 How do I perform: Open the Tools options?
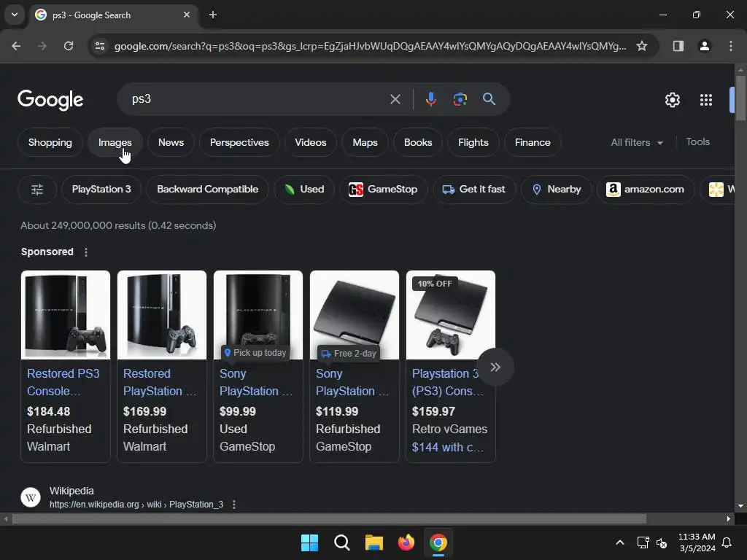pos(697,142)
